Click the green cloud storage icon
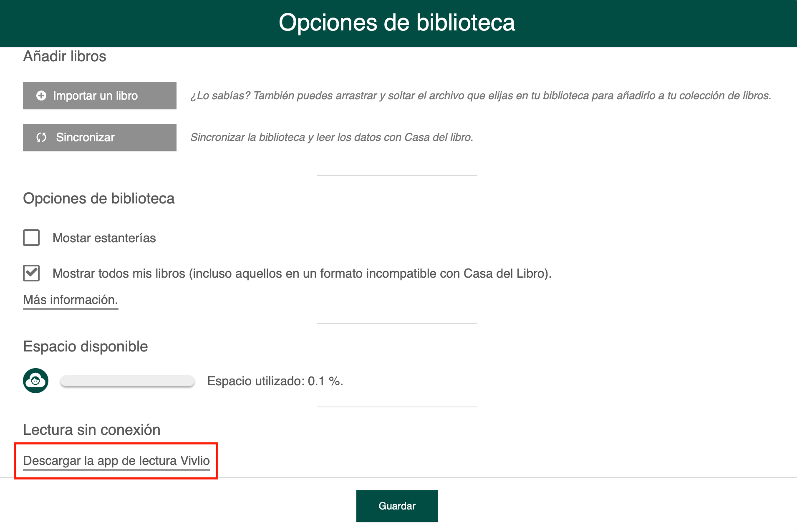This screenshot has width=797, height=532. click(x=35, y=381)
